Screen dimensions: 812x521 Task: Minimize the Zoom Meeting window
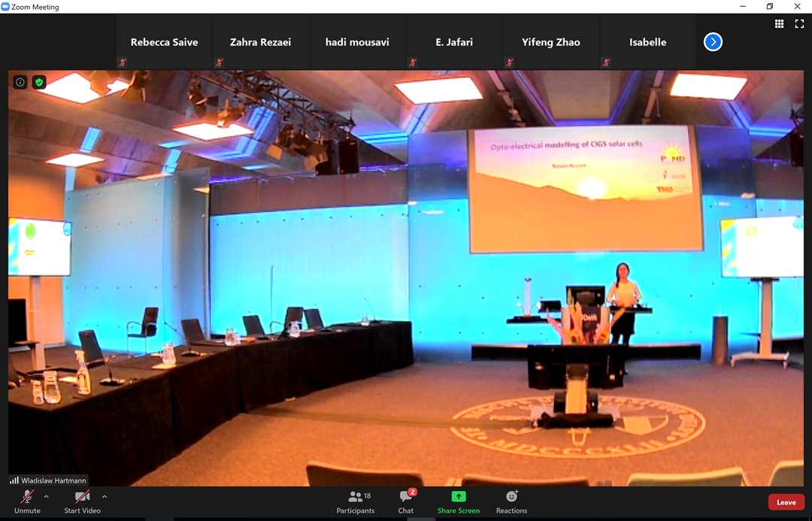(743, 6)
